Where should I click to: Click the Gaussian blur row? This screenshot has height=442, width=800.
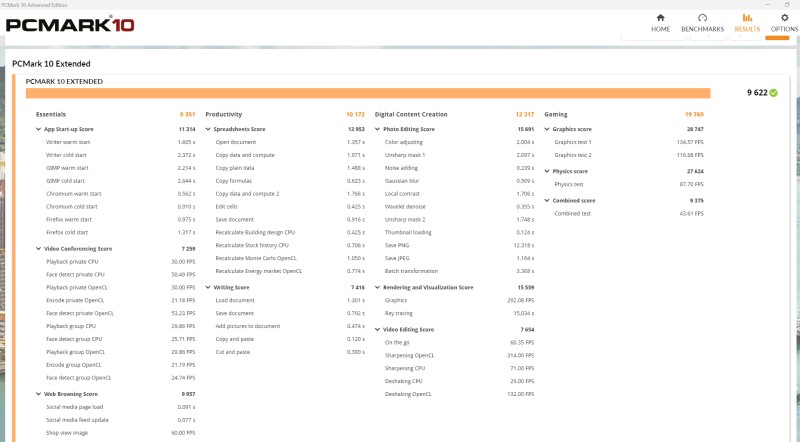(x=459, y=181)
